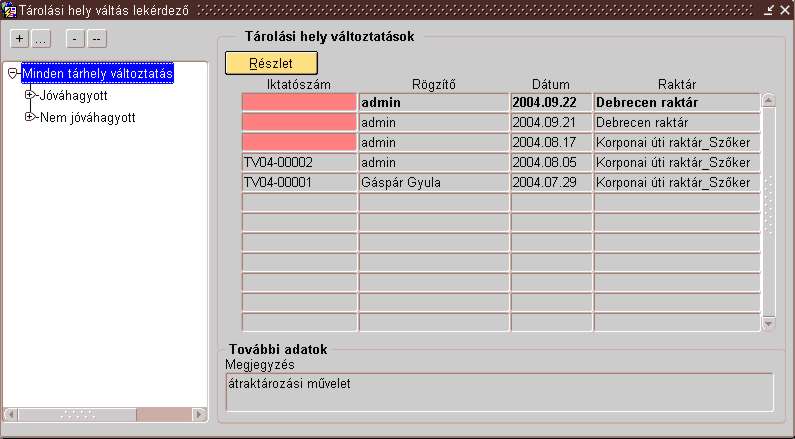Click the Megjegyzés text field
795x439 pixels.
pyautogui.click(x=500, y=392)
